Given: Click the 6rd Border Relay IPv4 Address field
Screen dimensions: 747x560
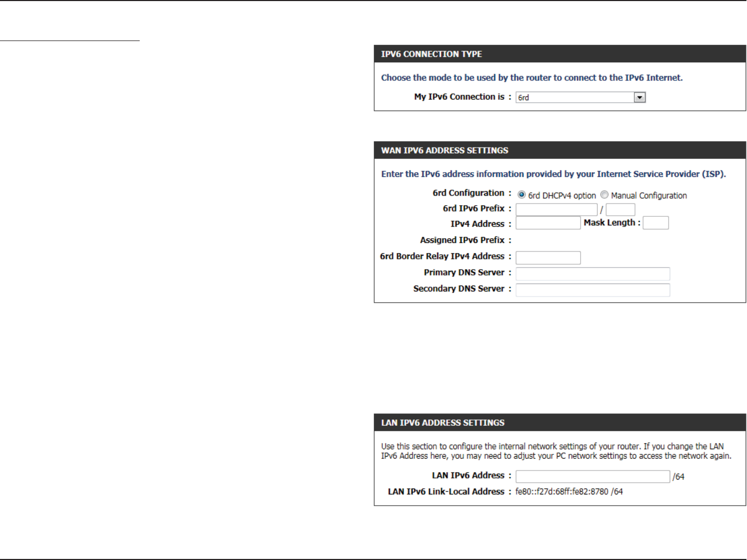Looking at the screenshot, I should point(548,258).
